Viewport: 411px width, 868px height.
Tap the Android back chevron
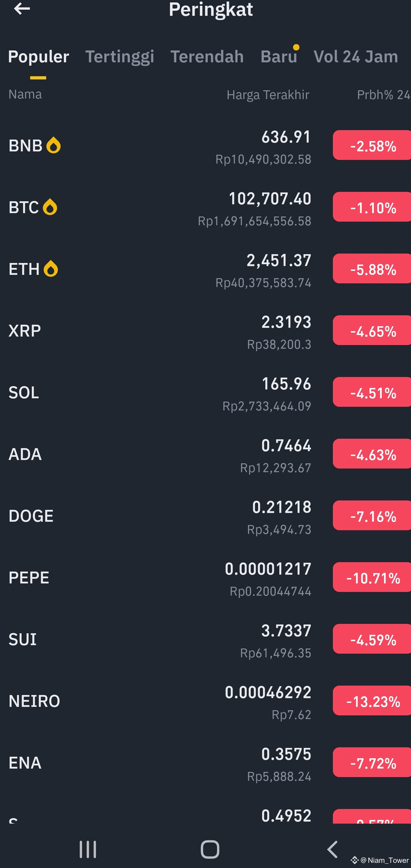pos(332,849)
